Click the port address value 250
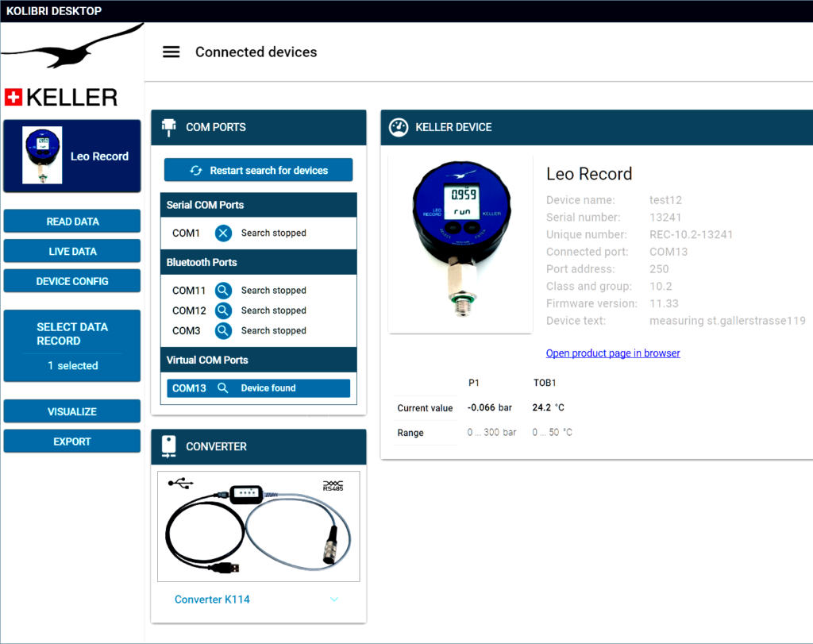The width and height of the screenshot is (813, 644). tap(659, 268)
